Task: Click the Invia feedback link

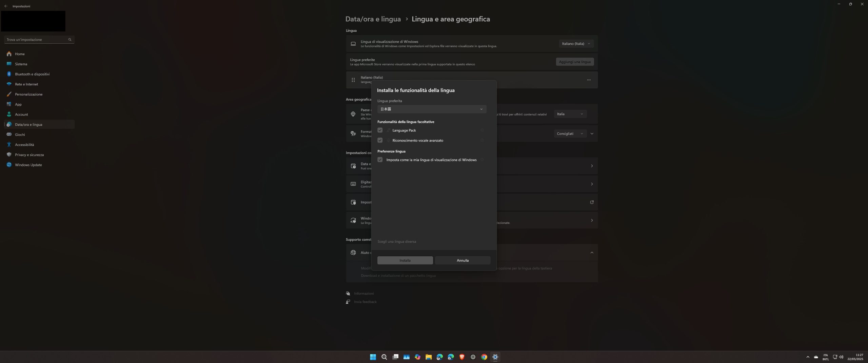Action: [365, 302]
